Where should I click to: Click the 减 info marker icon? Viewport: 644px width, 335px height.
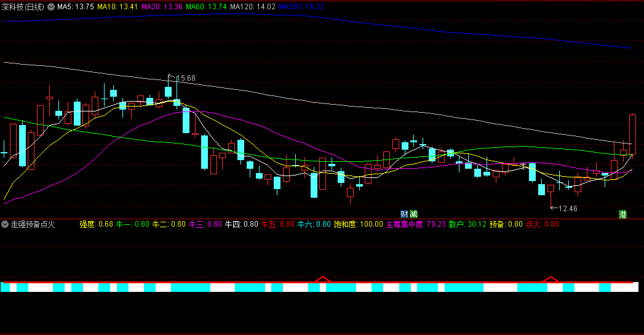(413, 214)
